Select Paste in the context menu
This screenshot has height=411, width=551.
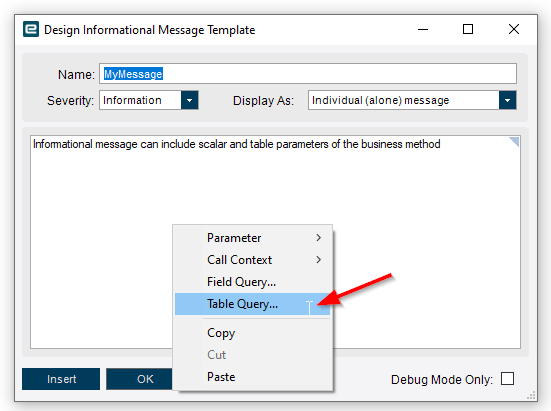[253, 377]
